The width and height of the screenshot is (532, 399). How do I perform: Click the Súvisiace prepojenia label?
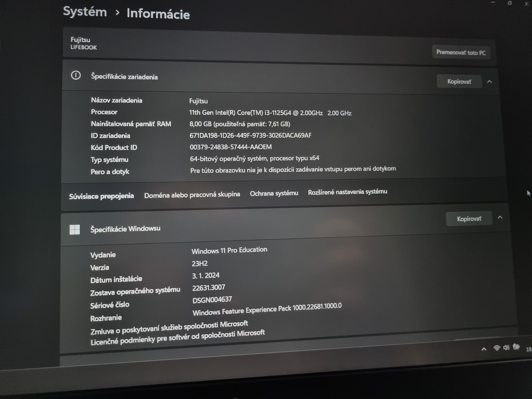tap(101, 196)
